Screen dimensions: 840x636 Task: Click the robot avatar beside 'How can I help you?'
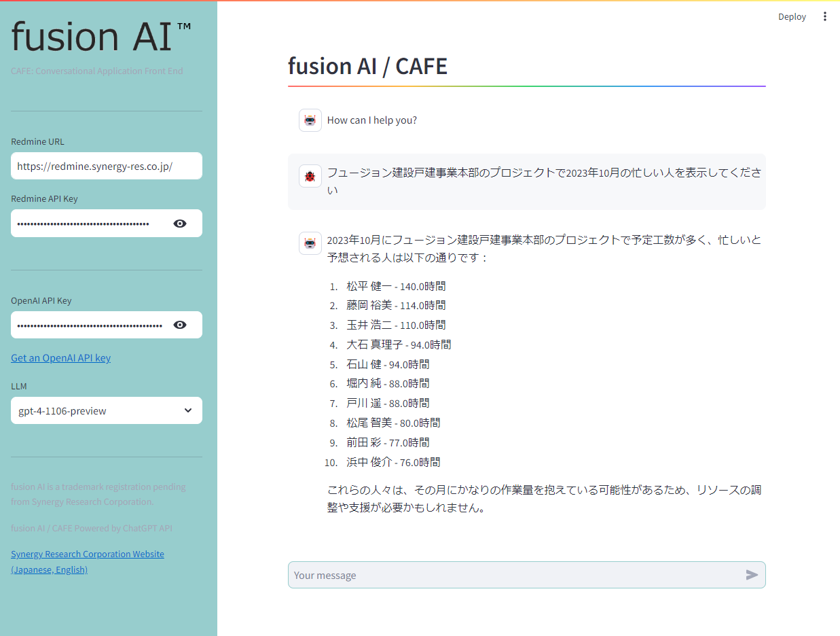click(x=310, y=120)
